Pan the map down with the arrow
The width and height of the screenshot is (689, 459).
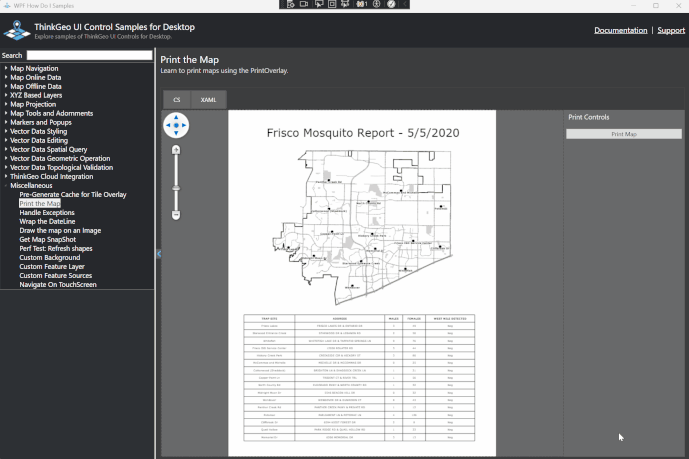pyautogui.click(x=176, y=133)
